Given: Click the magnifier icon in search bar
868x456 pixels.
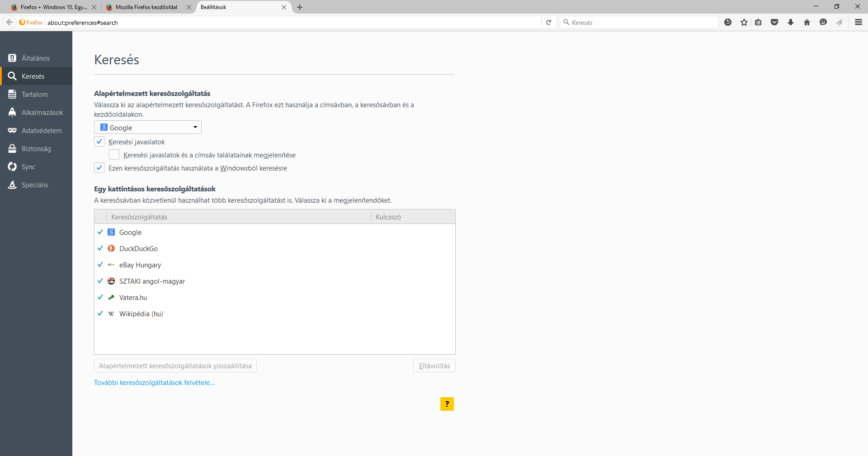Looking at the screenshot, I should 566,22.
